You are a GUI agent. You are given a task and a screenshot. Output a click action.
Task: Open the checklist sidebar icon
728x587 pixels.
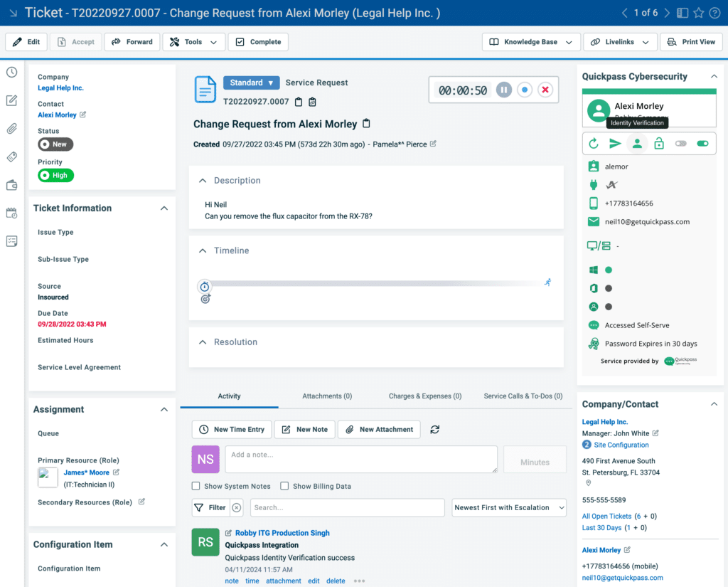tap(11, 241)
